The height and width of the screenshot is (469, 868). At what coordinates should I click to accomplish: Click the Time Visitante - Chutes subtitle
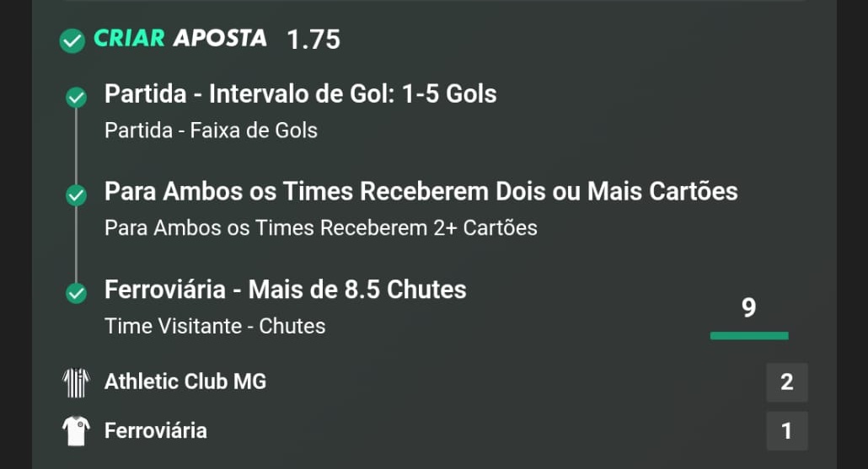pos(215,327)
